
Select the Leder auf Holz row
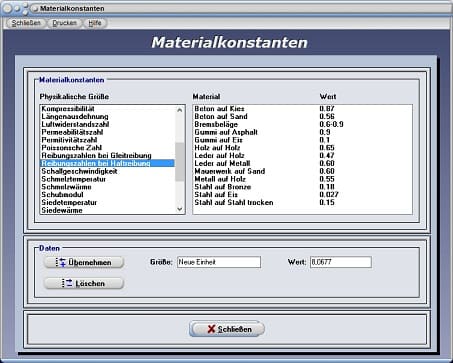click(302, 156)
